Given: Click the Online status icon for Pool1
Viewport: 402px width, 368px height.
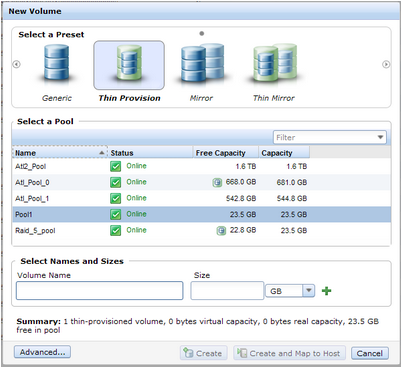Looking at the screenshot, I should point(115,214).
